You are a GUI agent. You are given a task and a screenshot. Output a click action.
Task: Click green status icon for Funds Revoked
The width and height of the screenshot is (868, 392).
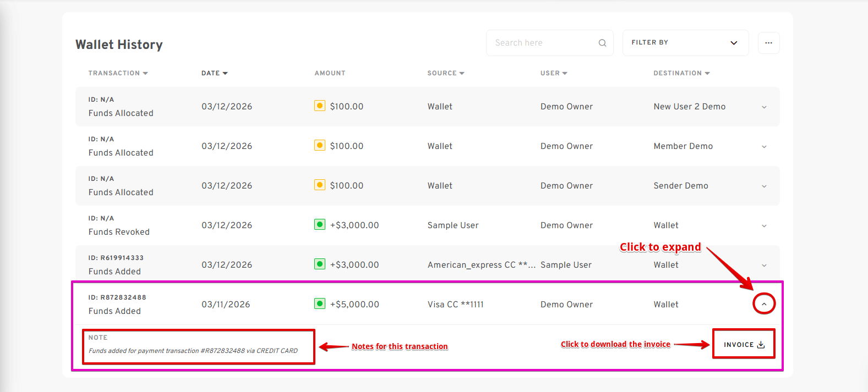click(320, 224)
